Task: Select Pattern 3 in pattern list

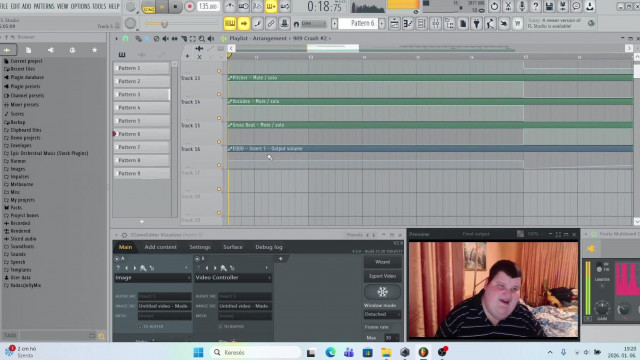Action: coord(142,94)
